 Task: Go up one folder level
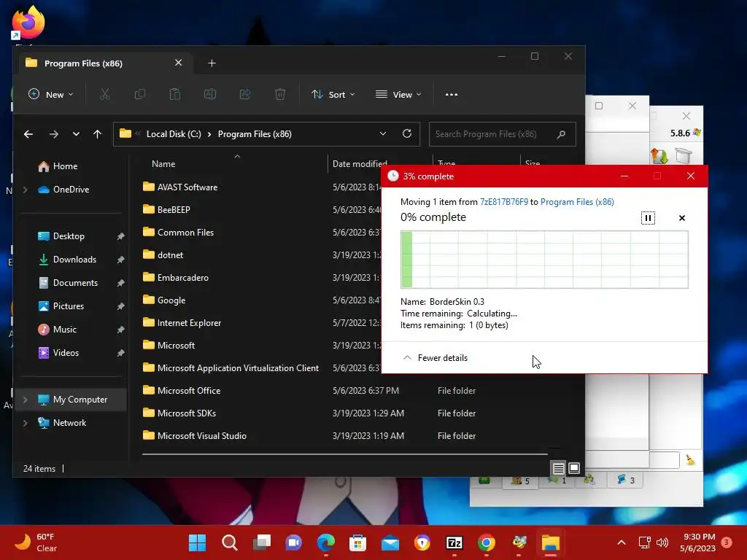[x=97, y=134]
